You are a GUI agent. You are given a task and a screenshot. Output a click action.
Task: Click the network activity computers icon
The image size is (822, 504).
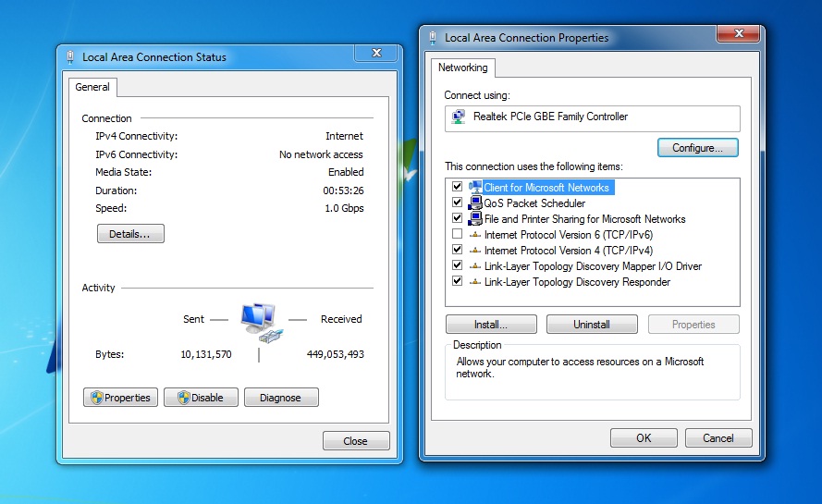point(261,322)
